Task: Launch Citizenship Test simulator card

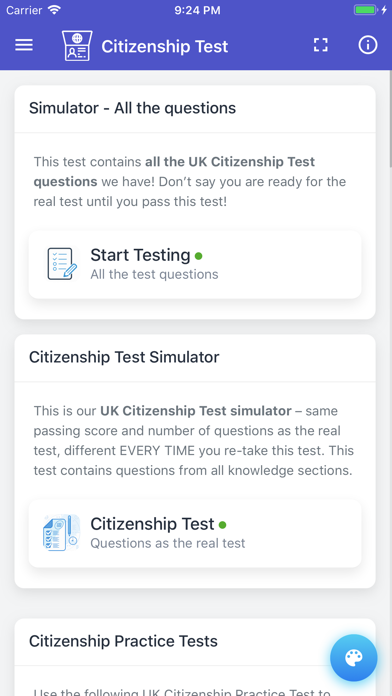Action: [195, 534]
